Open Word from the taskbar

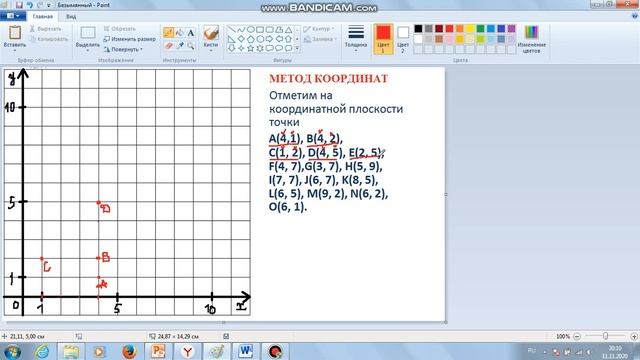245,351
